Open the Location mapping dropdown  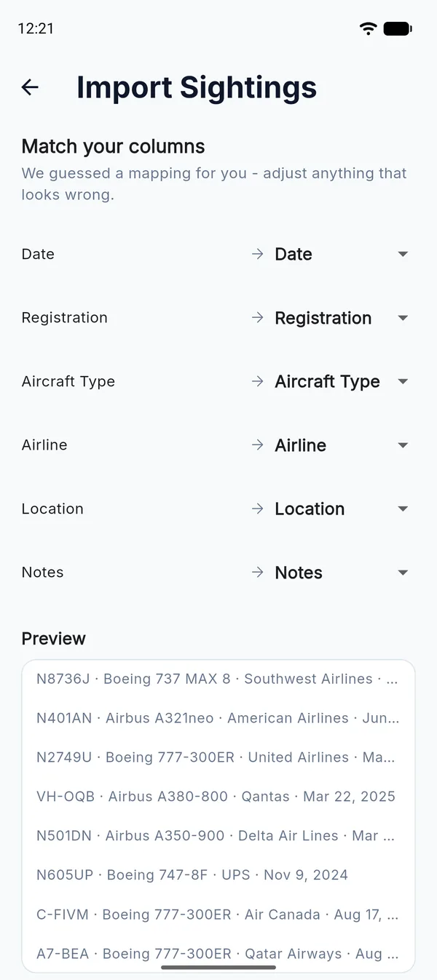pyautogui.click(x=342, y=509)
